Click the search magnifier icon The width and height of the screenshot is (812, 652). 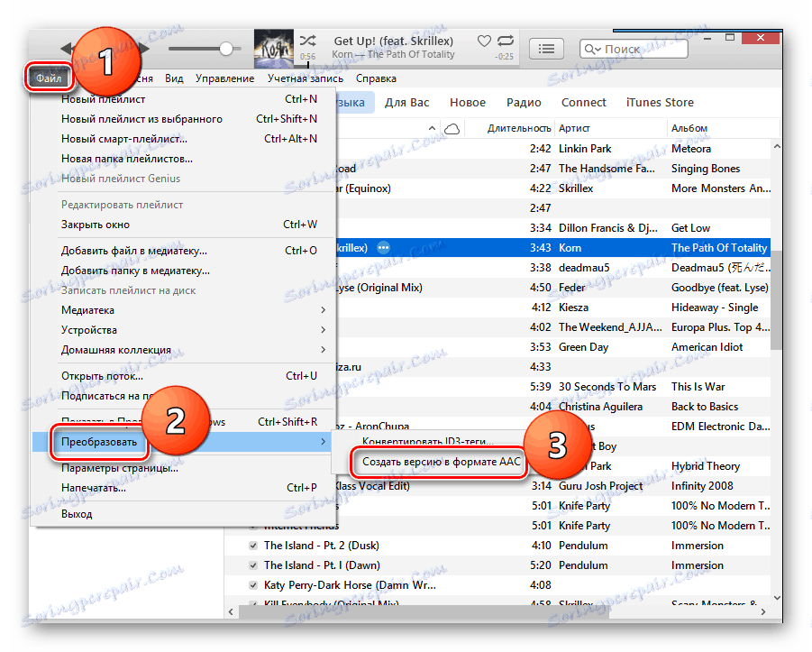point(591,50)
